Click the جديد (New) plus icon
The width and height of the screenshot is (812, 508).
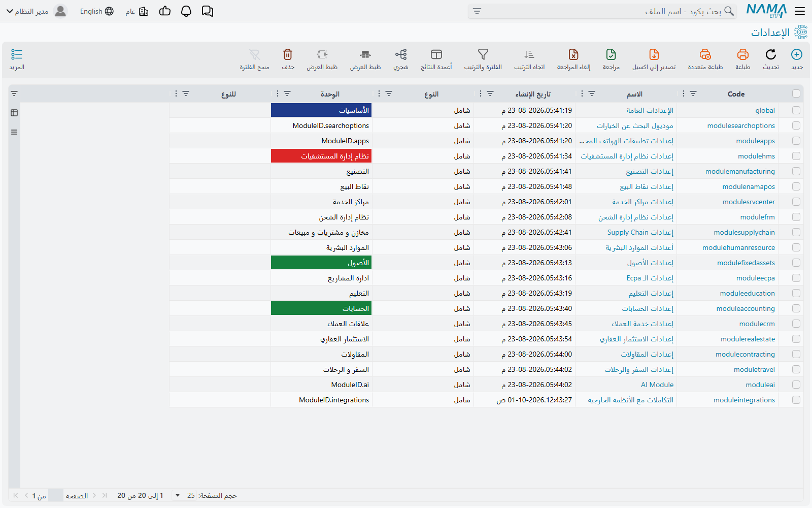pyautogui.click(x=797, y=54)
